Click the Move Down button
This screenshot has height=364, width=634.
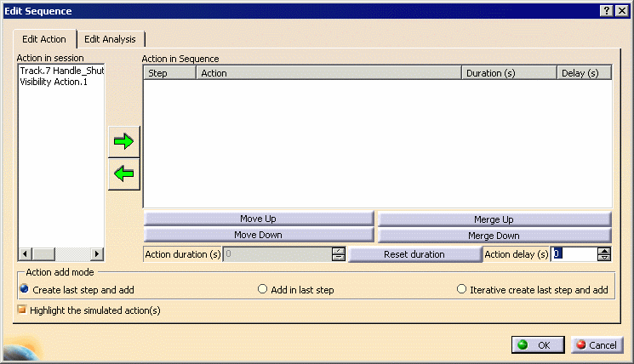tap(259, 235)
